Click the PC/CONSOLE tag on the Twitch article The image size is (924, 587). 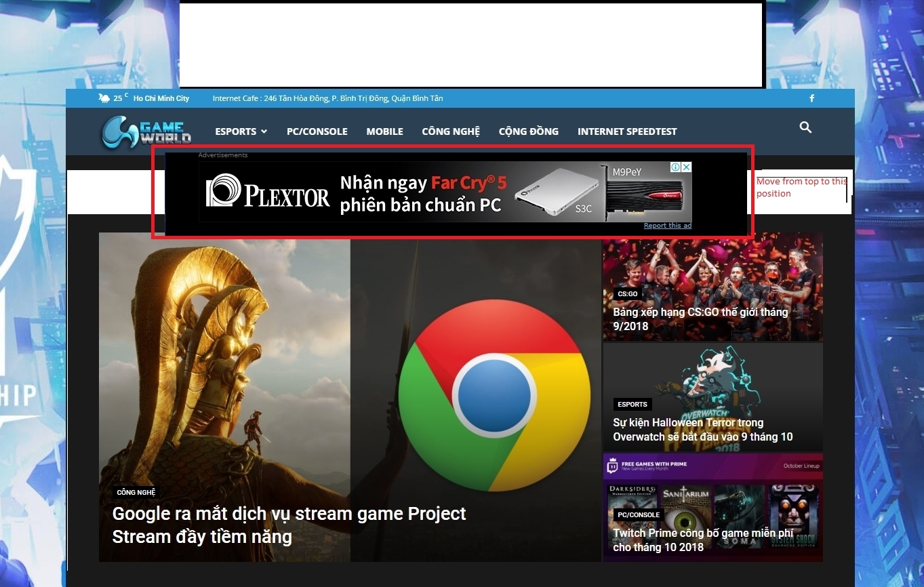(638, 515)
